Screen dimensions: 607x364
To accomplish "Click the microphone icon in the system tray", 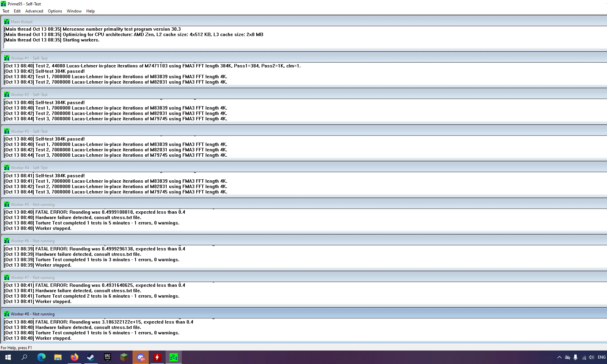I will (575, 357).
